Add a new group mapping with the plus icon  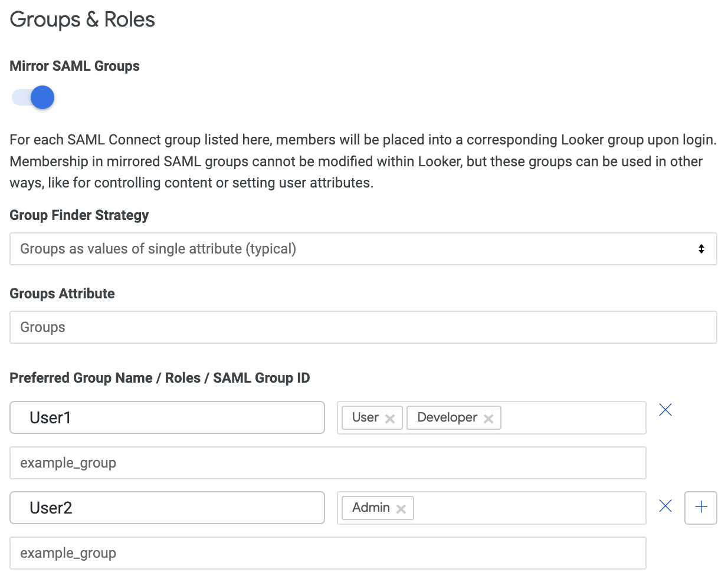[x=700, y=508]
